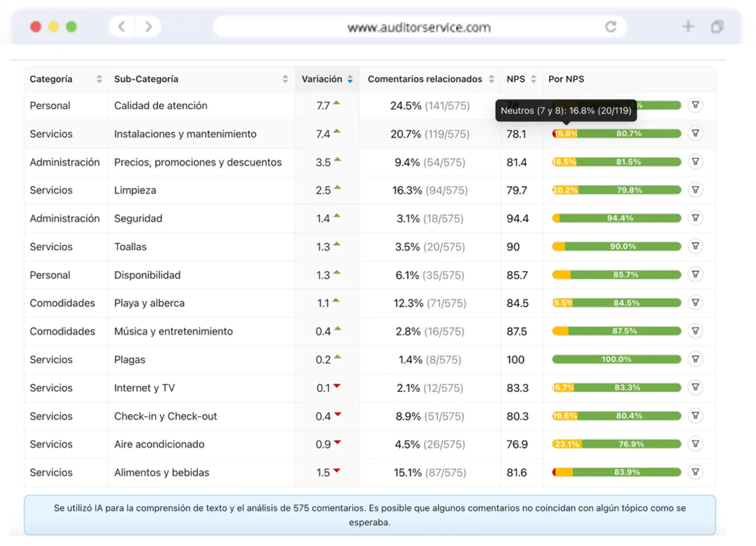Image resolution: width=756 pixels, height=546 pixels.
Task: Sort table by Sub-Categoría column
Action: tap(285, 79)
